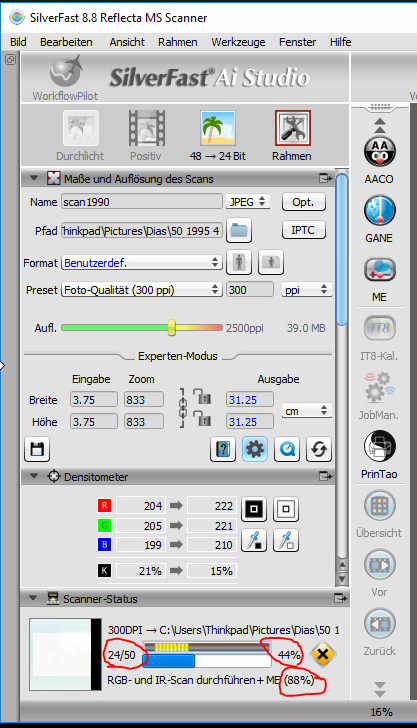Image resolution: width=417 pixels, height=728 pixels.
Task: Toggle the Höhe lock icon
Action: coord(202,418)
